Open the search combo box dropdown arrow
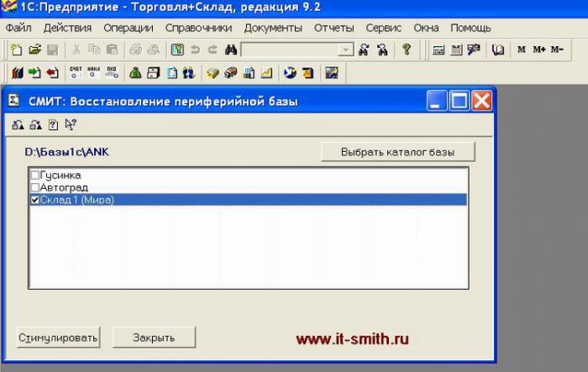 [345, 50]
